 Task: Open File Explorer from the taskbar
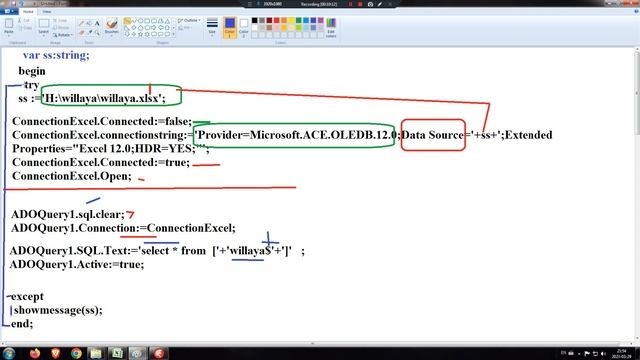(x=96, y=353)
